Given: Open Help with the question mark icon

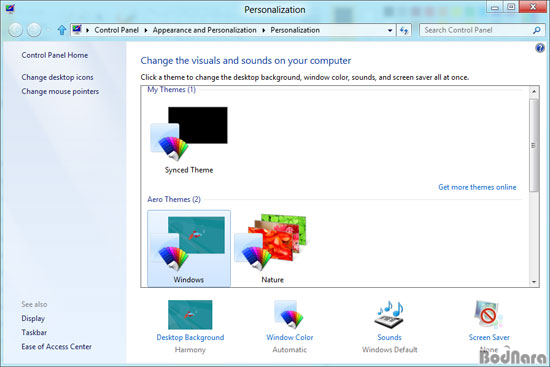Looking at the screenshot, I should point(540,48).
